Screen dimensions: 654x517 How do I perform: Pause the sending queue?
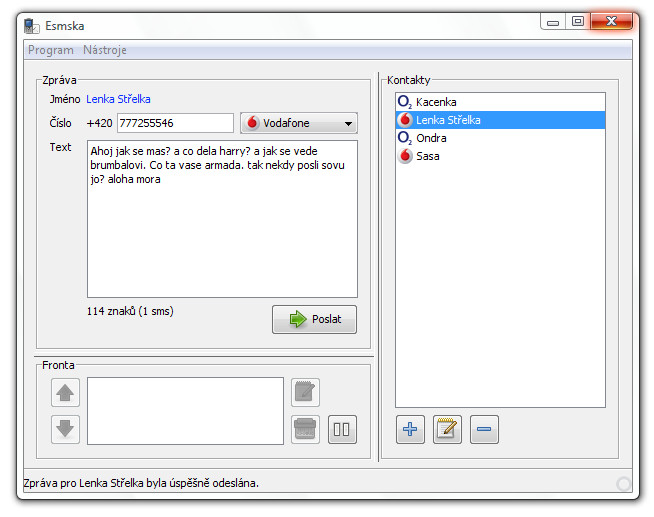pos(342,429)
